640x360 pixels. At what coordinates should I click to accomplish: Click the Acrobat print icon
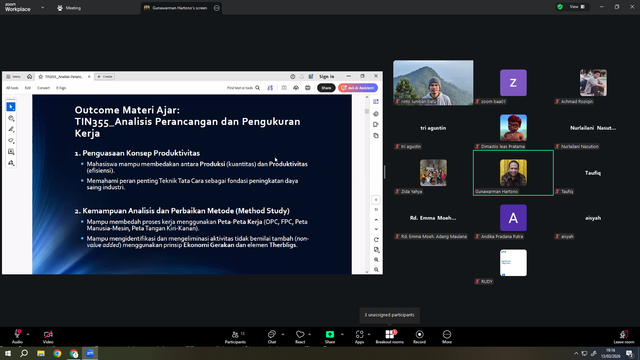(308, 88)
